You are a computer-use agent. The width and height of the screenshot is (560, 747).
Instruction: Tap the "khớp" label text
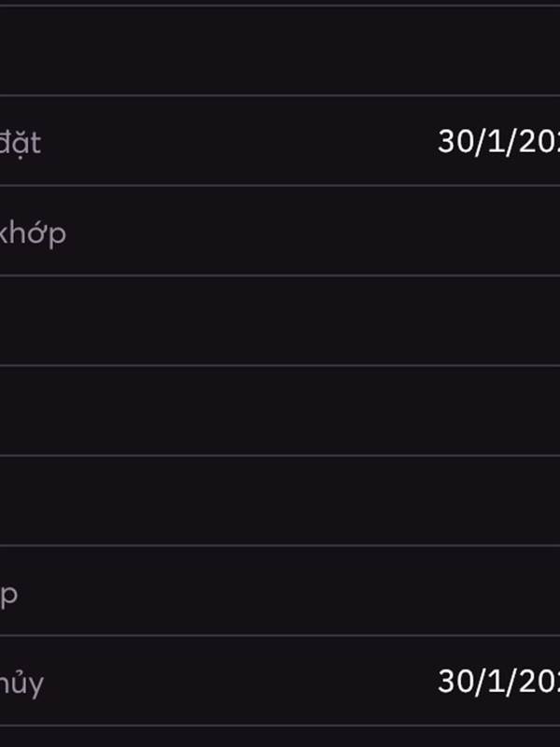tap(33, 233)
